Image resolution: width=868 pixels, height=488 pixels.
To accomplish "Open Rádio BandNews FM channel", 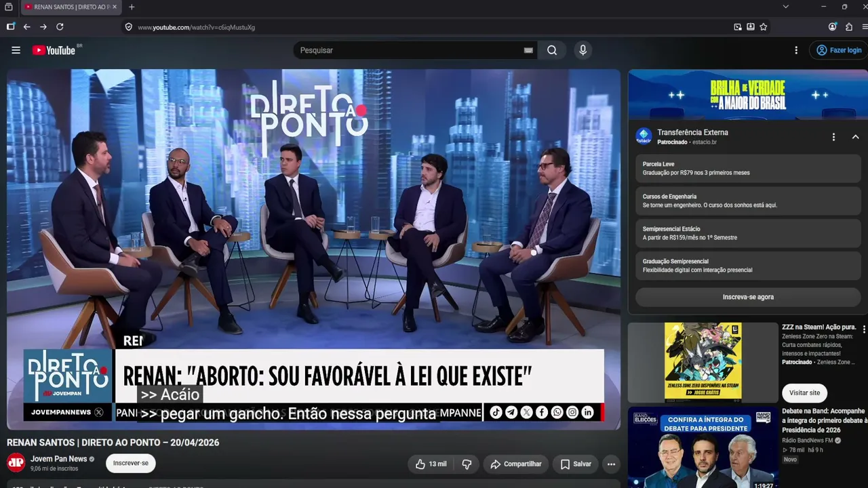I will [x=807, y=441].
